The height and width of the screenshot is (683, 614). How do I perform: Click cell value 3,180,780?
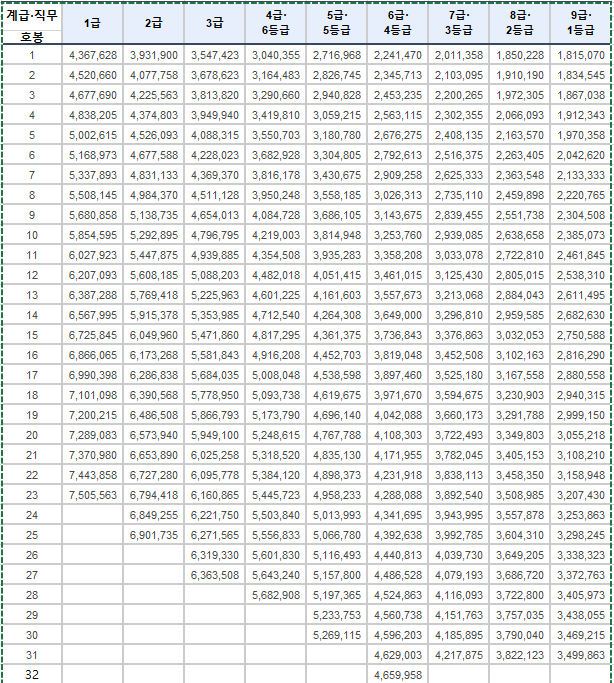(336, 135)
